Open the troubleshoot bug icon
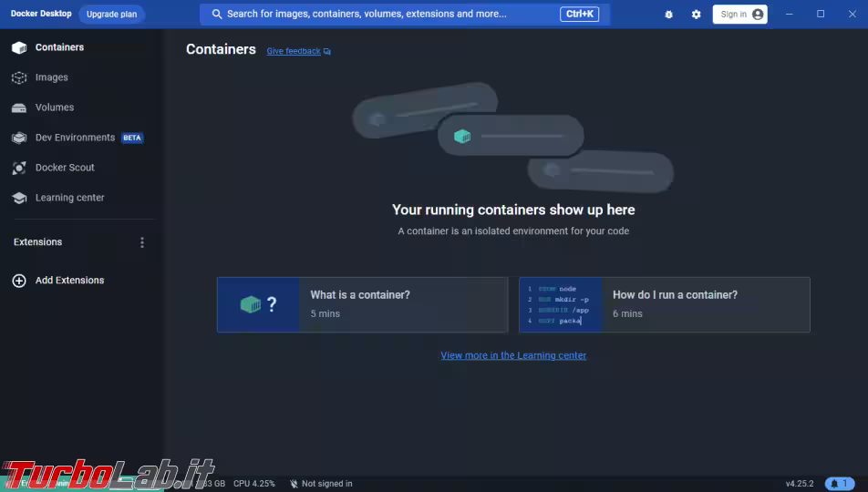868x492 pixels. tap(668, 15)
